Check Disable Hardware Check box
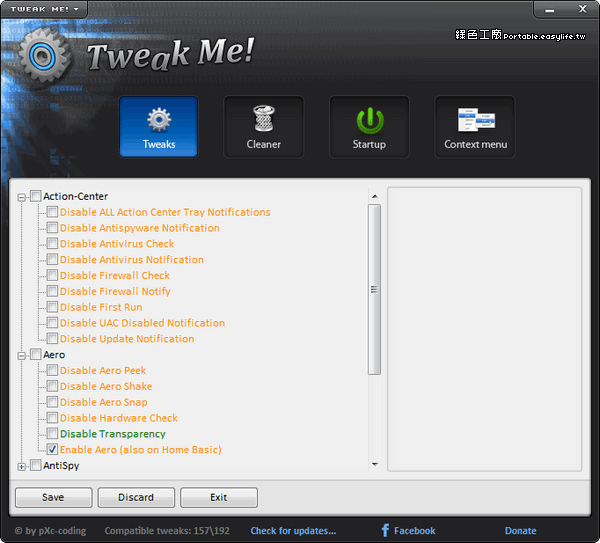Screen dimensions: 600x543 (52, 417)
